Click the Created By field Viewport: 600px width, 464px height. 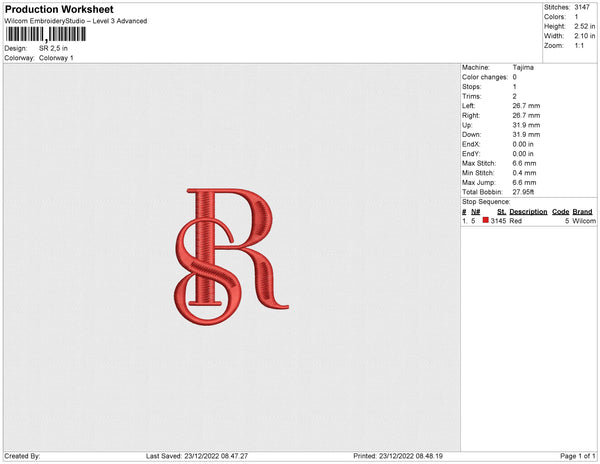(x=22, y=456)
